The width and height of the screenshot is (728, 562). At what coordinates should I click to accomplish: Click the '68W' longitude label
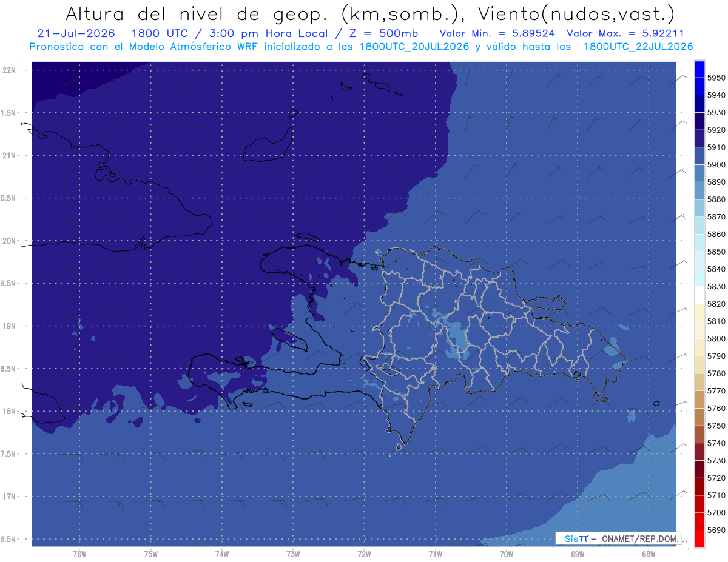click(x=649, y=554)
